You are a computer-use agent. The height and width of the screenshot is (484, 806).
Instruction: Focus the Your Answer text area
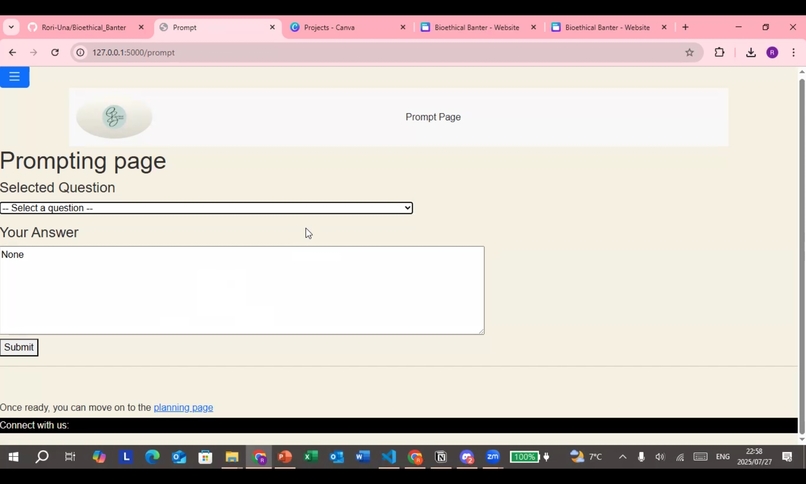(242, 290)
